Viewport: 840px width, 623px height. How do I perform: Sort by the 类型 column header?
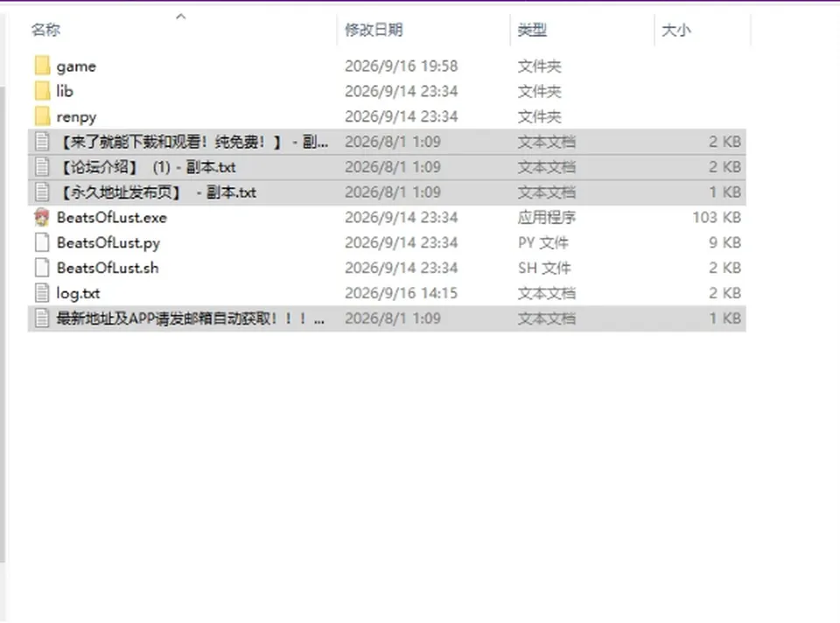[x=532, y=30]
